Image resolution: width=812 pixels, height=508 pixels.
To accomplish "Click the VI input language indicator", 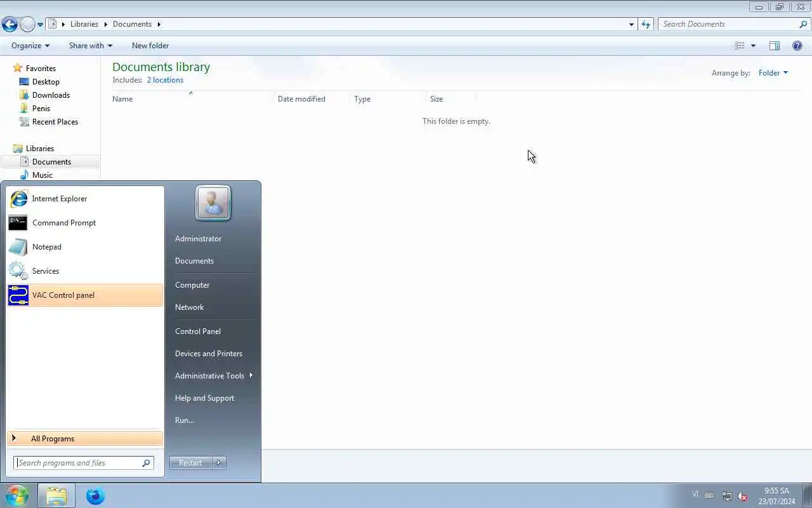I will click(x=695, y=494).
